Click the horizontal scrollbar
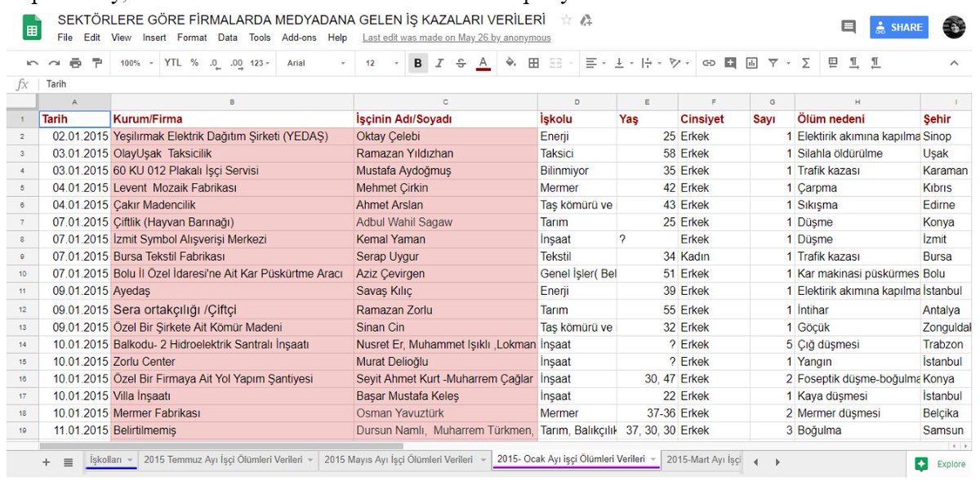This screenshot has width=980, height=482. pyautogui.click(x=220, y=445)
